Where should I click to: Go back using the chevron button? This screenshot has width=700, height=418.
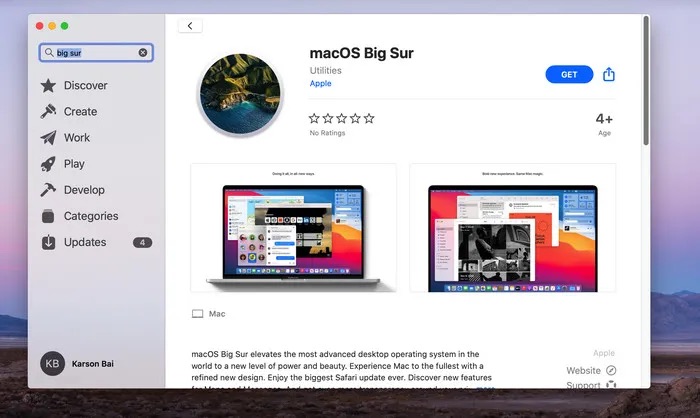point(190,26)
